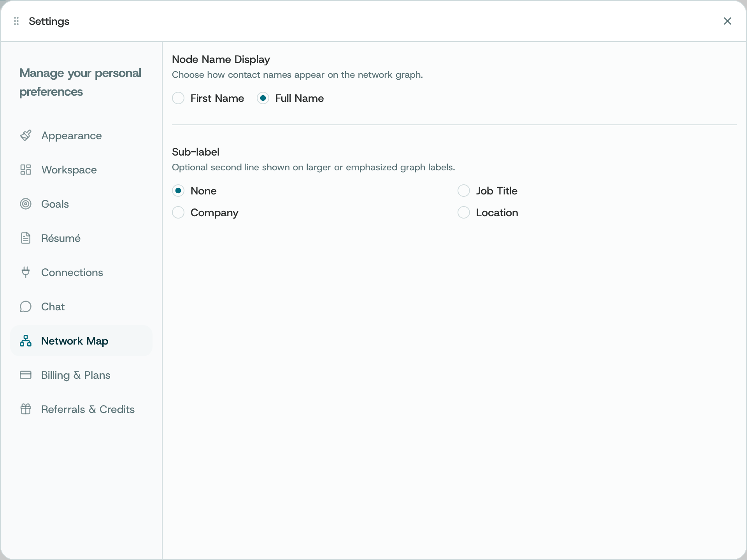The height and width of the screenshot is (560, 747).
Task: Select the Full Name radio option
Action: 263,98
